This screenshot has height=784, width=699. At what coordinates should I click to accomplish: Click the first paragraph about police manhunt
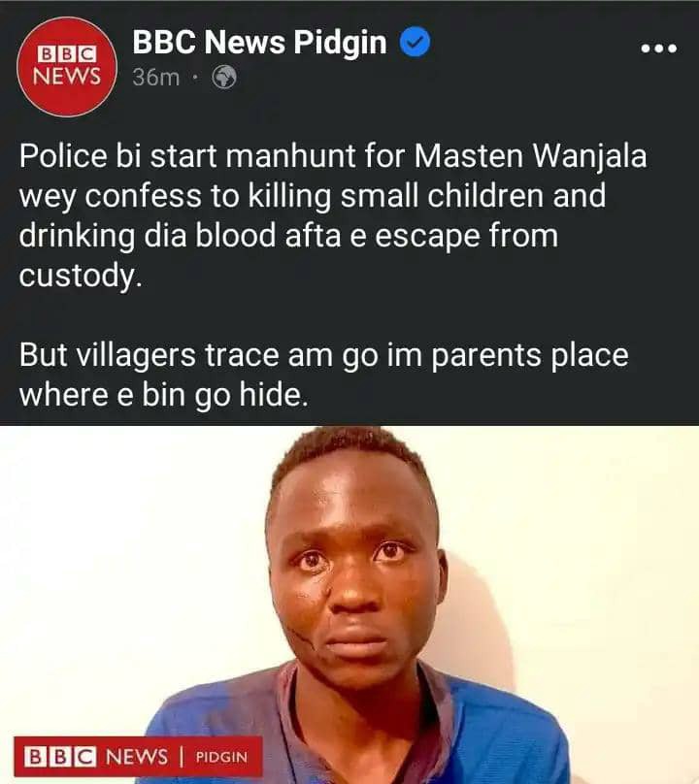(x=333, y=215)
